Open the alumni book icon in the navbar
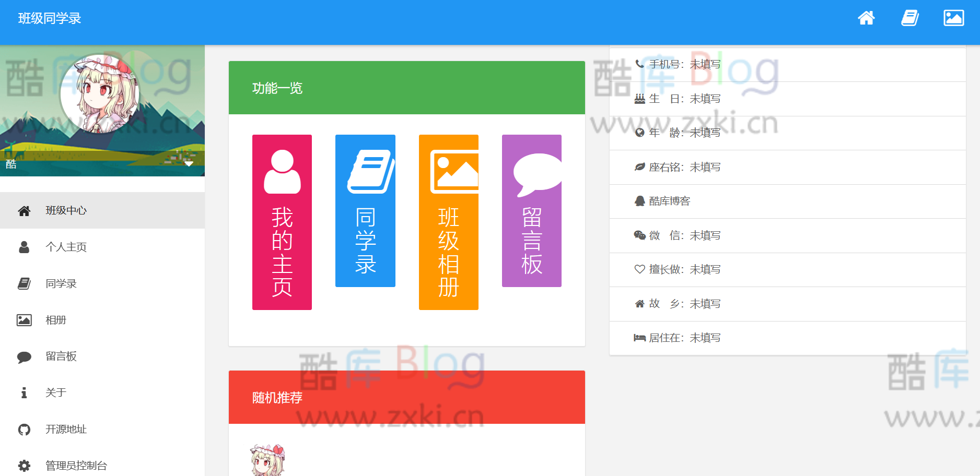Screen dimensions: 980x476 (x=910, y=18)
